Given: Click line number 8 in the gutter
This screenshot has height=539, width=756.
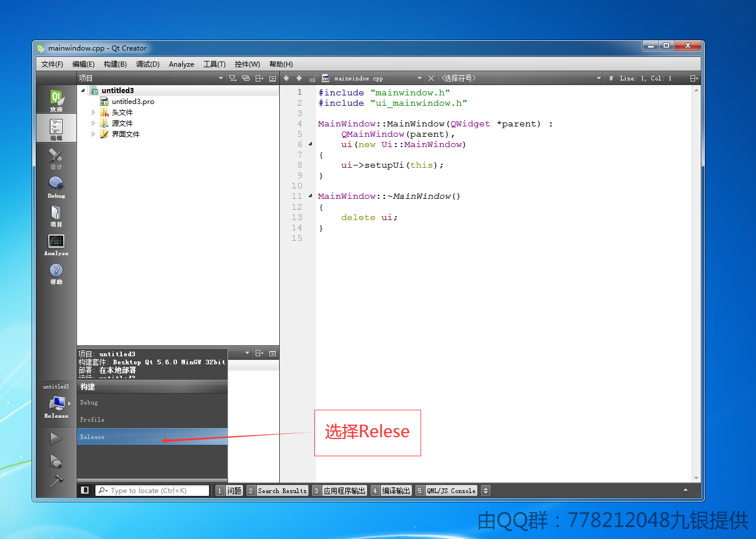Looking at the screenshot, I should [299, 165].
